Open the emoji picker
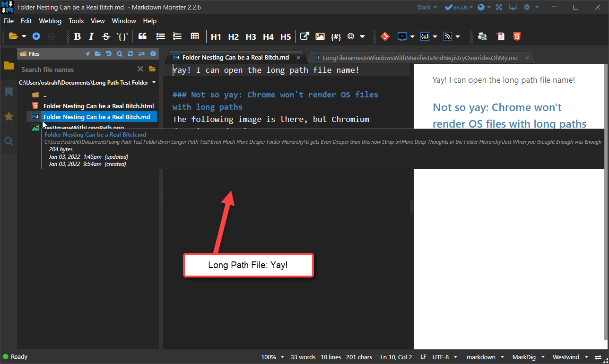This screenshot has height=364, width=609. pos(351,36)
